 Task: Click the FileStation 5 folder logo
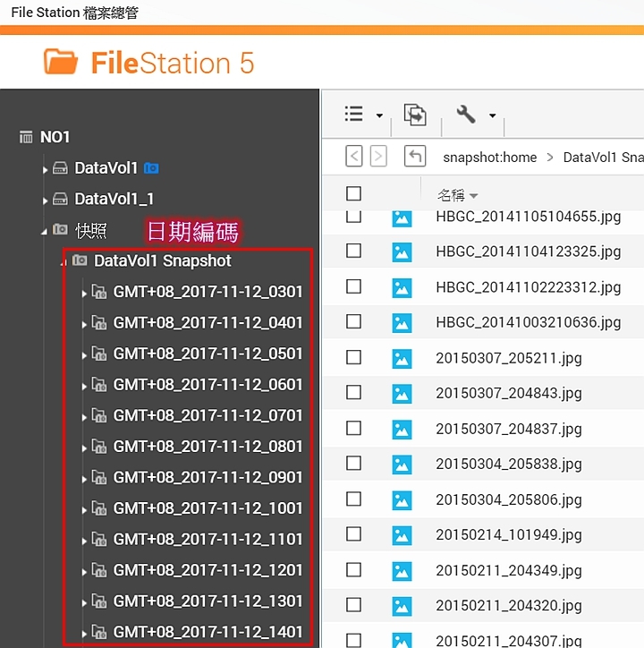(x=61, y=62)
